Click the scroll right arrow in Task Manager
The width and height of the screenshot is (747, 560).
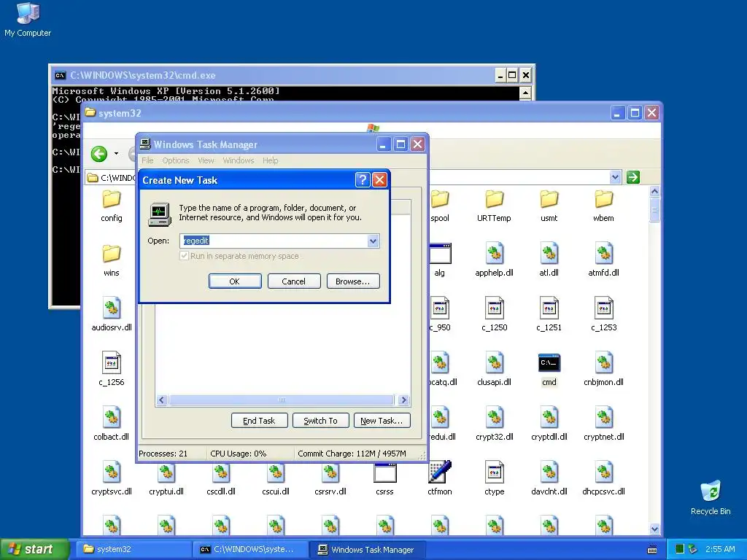[404, 400]
